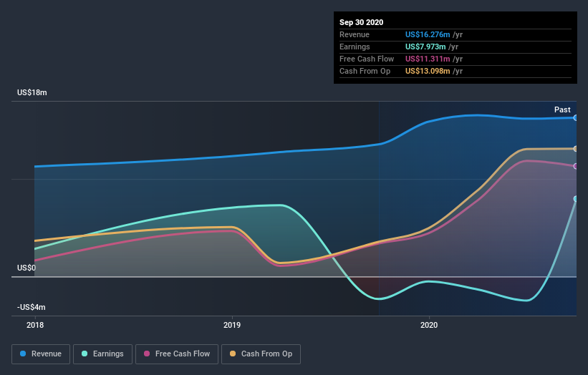Select Revenue value US$16.276m in tooltip
588x375 pixels.
(x=428, y=34)
